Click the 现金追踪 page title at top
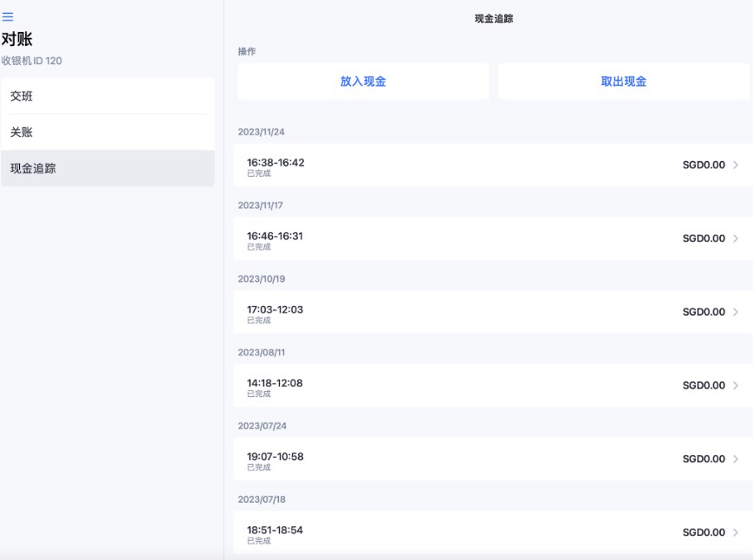 point(494,18)
